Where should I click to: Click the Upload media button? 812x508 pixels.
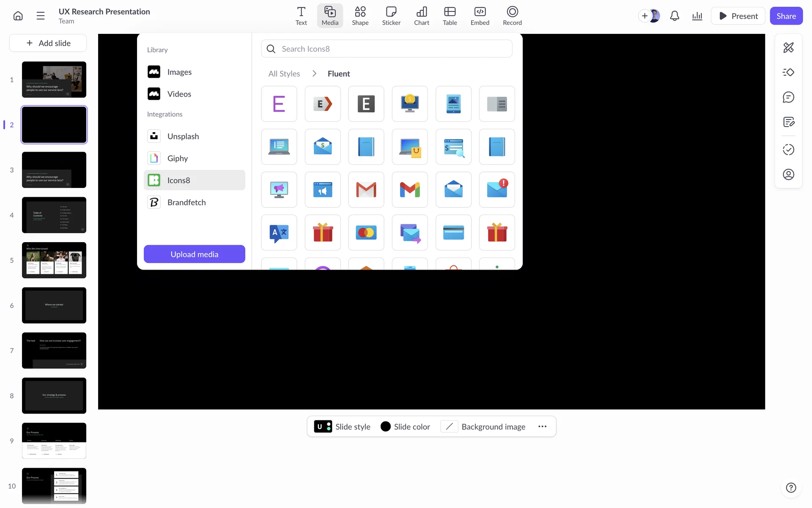pos(194,254)
